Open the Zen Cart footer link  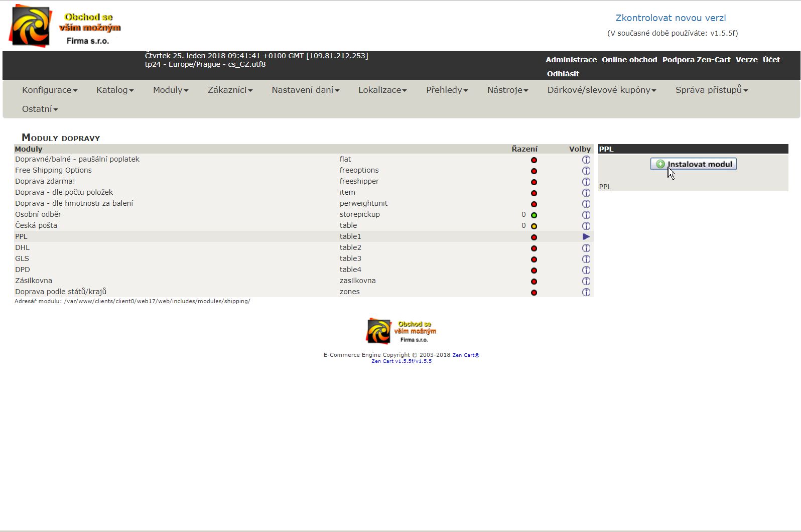coord(465,355)
